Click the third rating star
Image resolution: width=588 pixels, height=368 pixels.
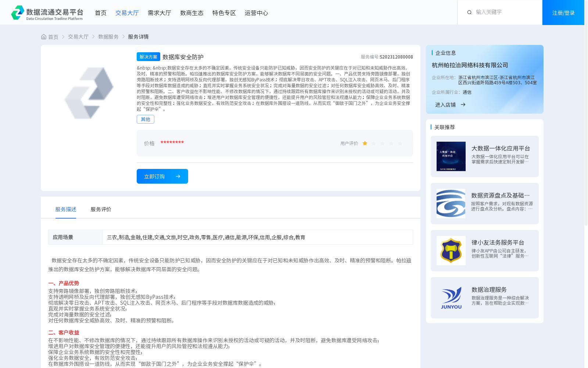tap(383, 143)
